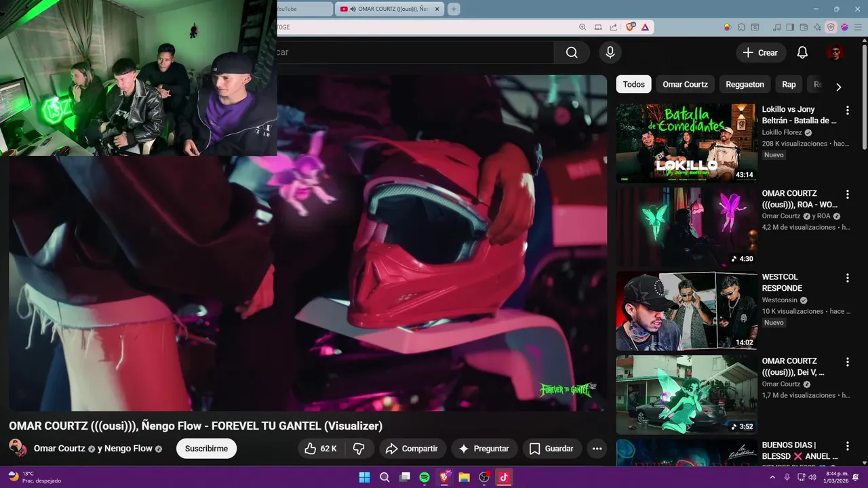This screenshot has height=488, width=868.
Task: Open the Westconsin channel link
Action: tap(779, 300)
